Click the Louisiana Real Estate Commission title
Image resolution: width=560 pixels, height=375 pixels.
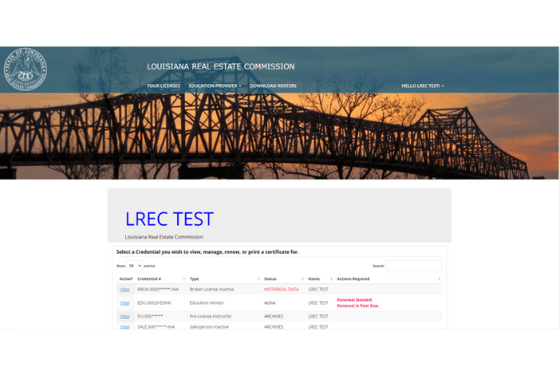coord(221,66)
